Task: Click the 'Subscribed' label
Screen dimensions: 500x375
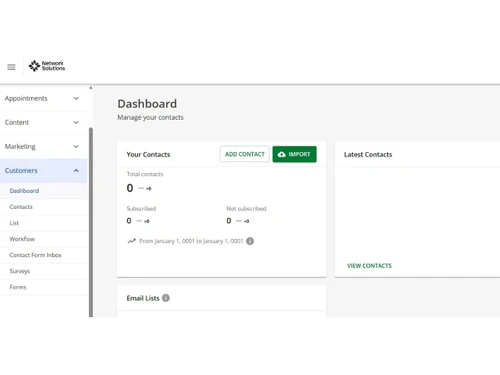Action: coord(141,209)
